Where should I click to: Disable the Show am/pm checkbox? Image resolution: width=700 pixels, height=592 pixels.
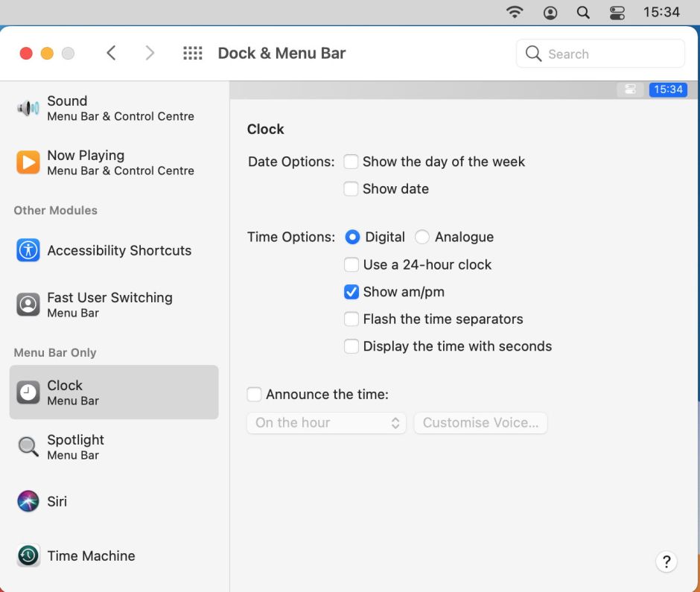point(351,292)
